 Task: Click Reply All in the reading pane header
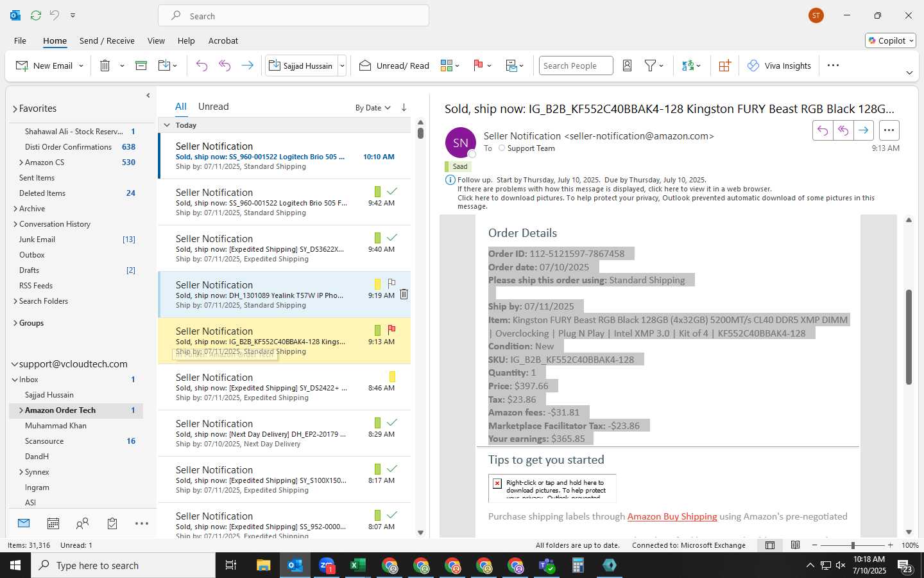(843, 130)
